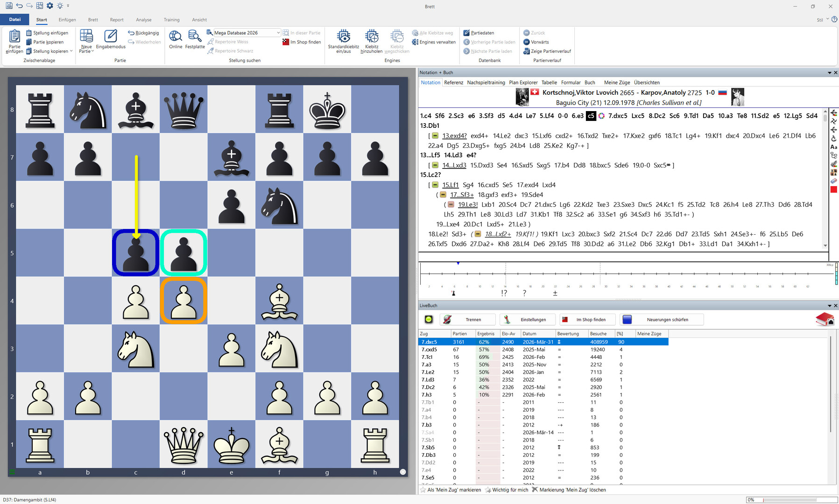The width and height of the screenshot is (839, 504).
Task: Click the Aa font icon beside the notation
Action: [x=834, y=147]
